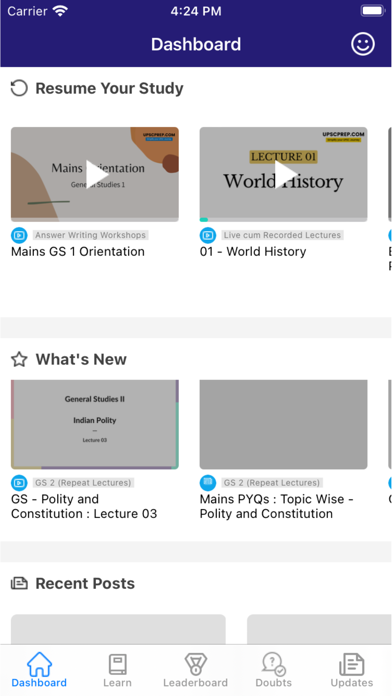Open the Doubts tab

(x=273, y=670)
